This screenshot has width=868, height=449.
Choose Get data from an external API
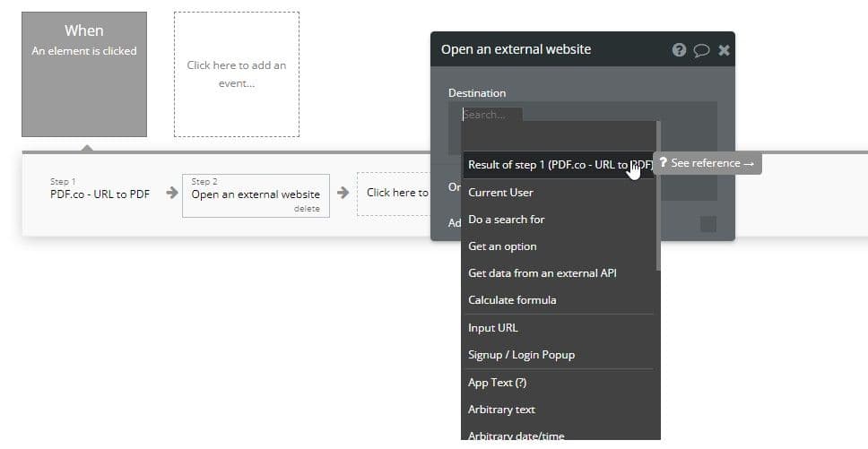coord(542,273)
